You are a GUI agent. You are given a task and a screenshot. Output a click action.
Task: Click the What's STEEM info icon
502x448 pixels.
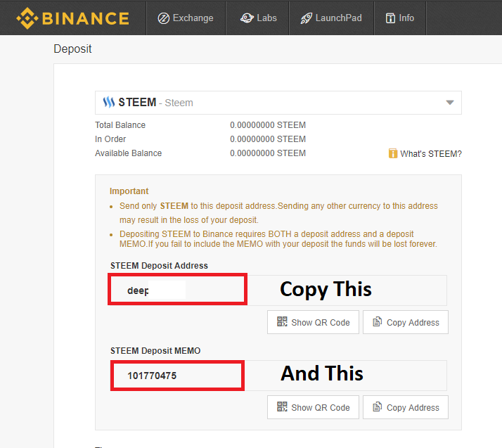tap(393, 153)
